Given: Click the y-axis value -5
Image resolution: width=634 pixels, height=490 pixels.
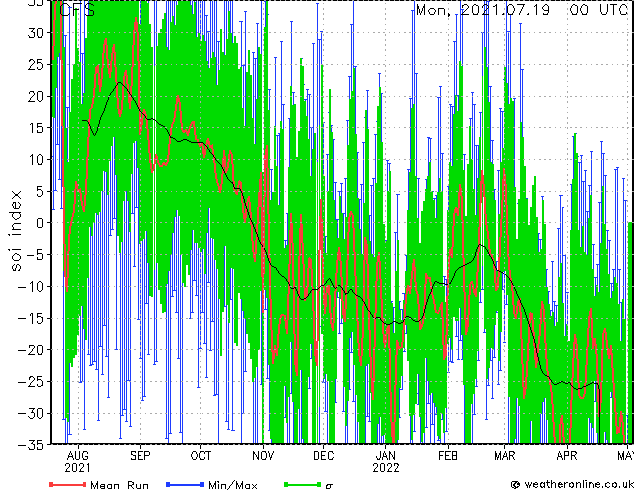Looking at the screenshot, I should coord(34,255).
